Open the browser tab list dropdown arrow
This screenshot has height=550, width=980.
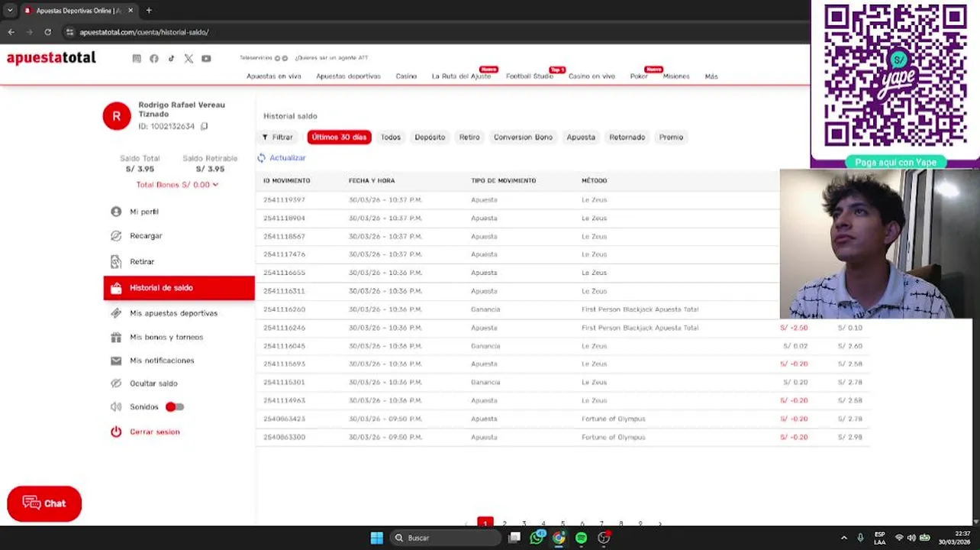point(10,11)
